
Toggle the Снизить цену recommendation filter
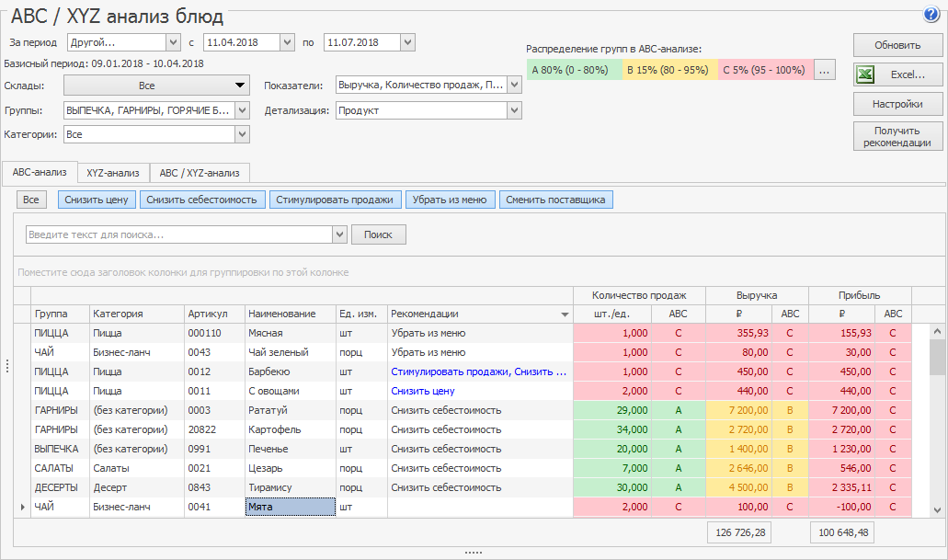coord(97,200)
